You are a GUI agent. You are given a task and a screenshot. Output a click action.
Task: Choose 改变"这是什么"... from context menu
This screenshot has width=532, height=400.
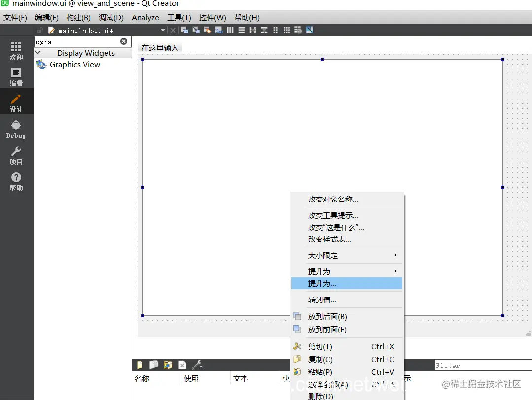(x=347, y=228)
